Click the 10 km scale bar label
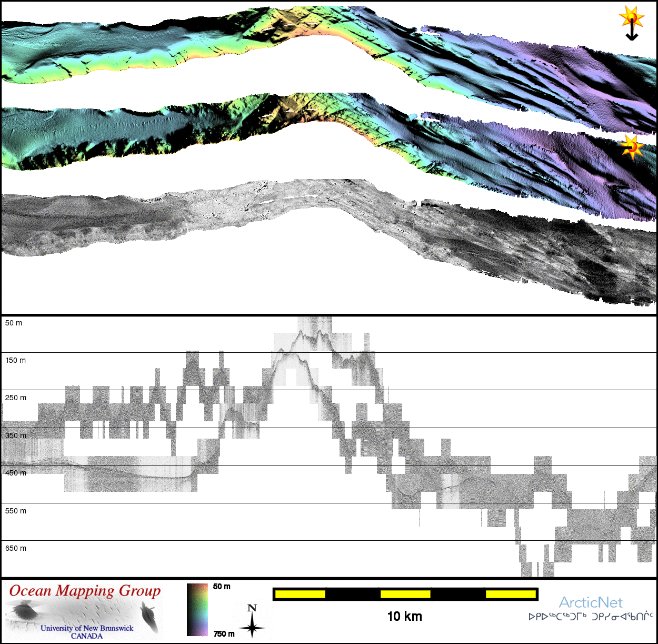Screen dimensions: 658x644 pyautogui.click(x=404, y=617)
